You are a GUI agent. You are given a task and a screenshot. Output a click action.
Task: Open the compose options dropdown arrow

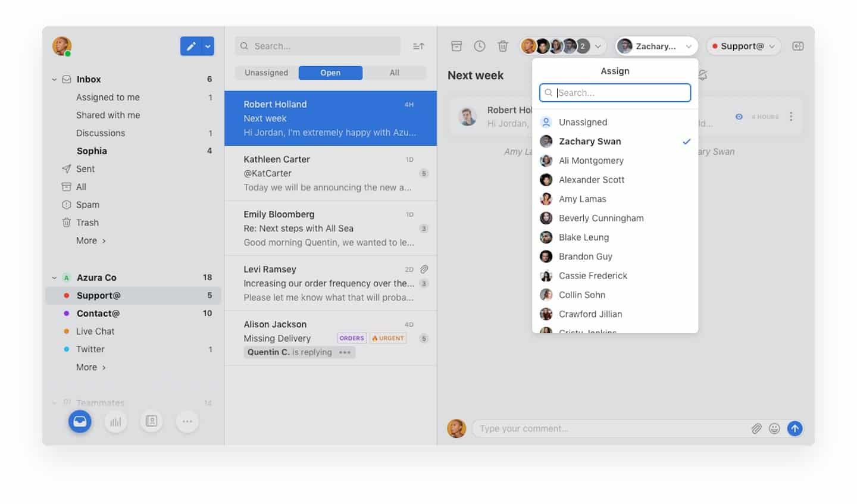208,46
